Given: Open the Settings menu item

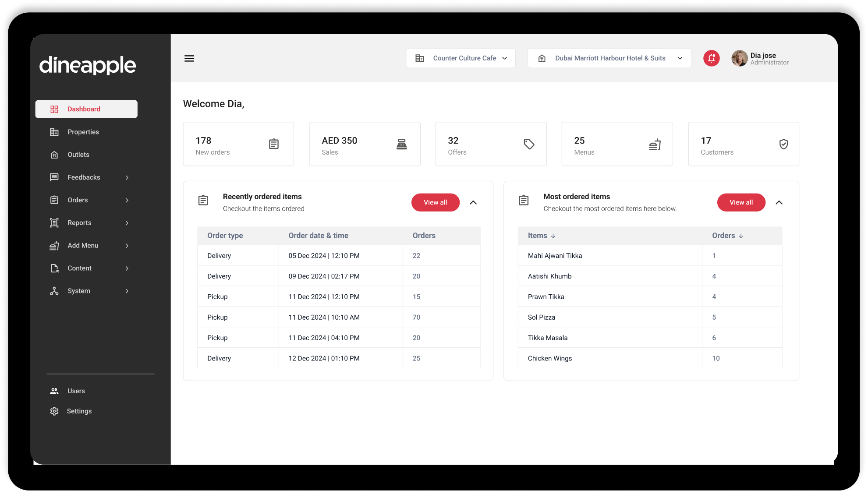Looking at the screenshot, I should [x=79, y=411].
